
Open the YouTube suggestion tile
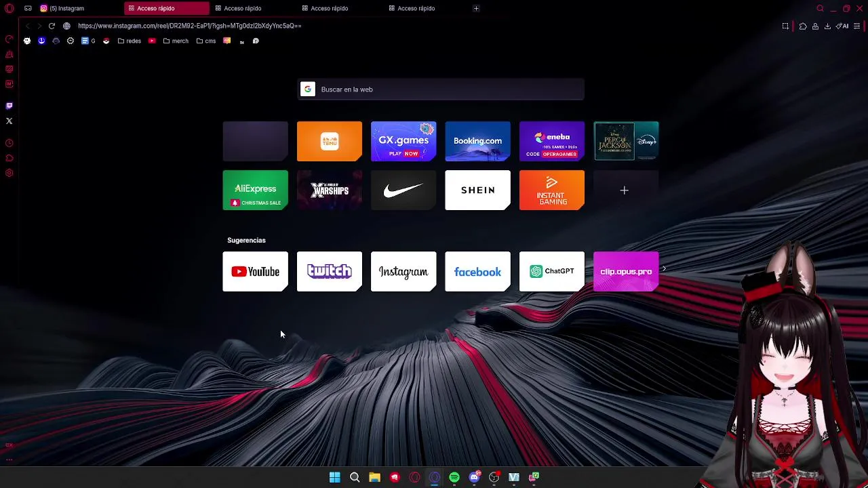[256, 272]
